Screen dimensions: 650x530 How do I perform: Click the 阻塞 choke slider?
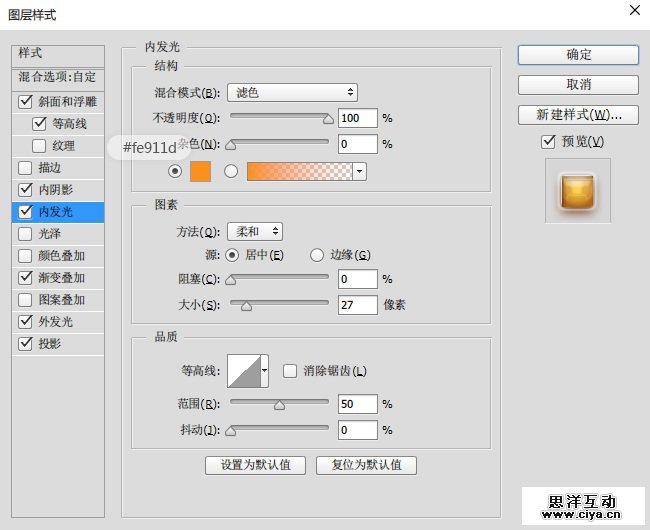pos(278,279)
